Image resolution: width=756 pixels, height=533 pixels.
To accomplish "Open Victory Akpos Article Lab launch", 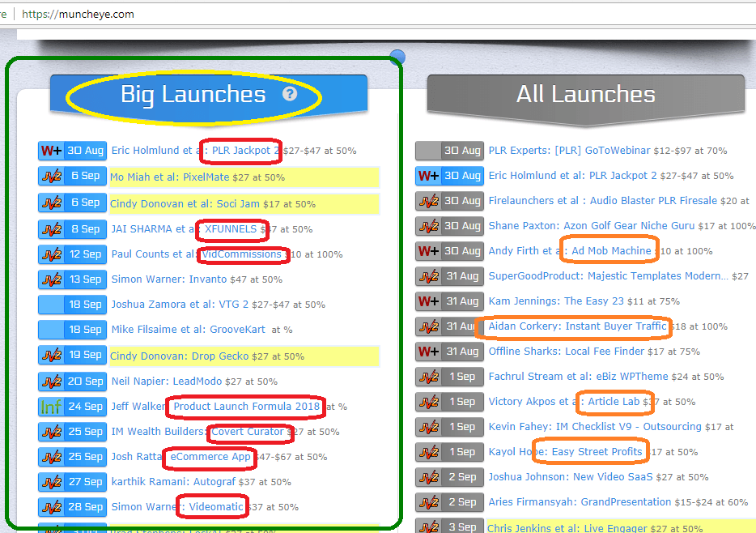I will 564,401.
